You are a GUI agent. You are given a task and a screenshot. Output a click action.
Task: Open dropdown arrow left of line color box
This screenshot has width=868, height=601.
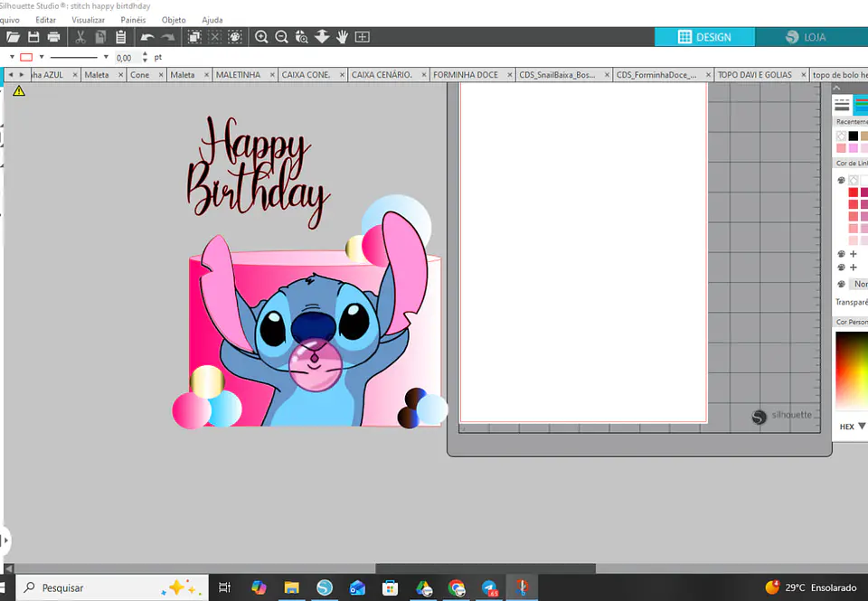pyautogui.click(x=12, y=57)
